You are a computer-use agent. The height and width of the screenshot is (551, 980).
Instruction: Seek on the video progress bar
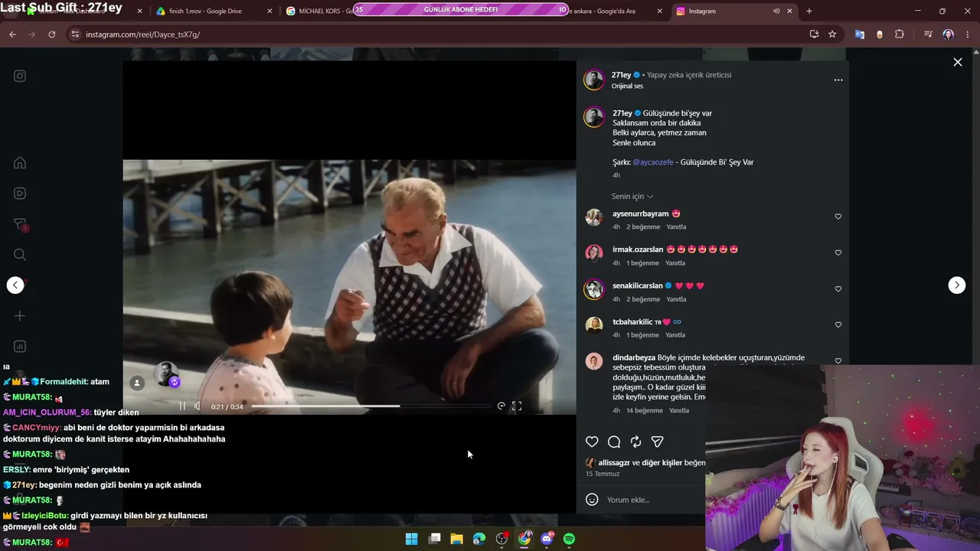[371, 406]
